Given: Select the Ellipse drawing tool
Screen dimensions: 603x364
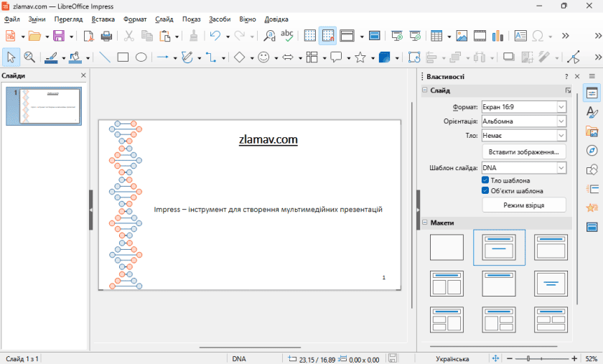Looking at the screenshot, I should (141, 57).
